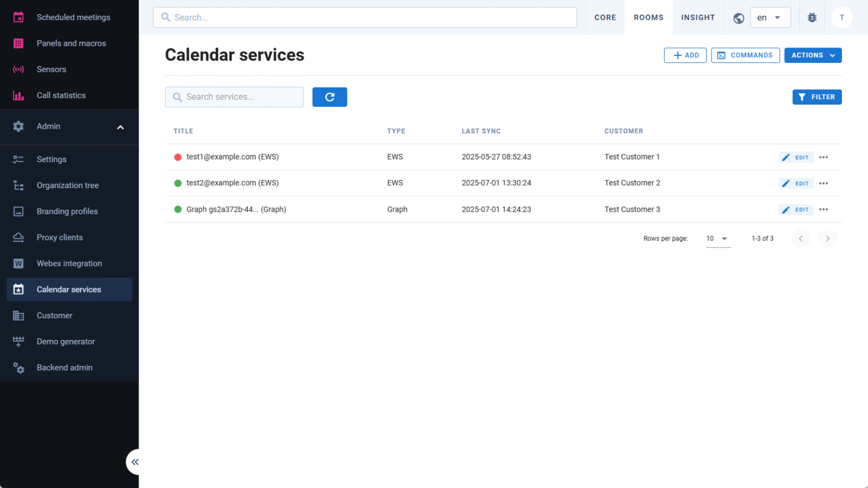Click red status dot for test1@example.com

pos(178,157)
